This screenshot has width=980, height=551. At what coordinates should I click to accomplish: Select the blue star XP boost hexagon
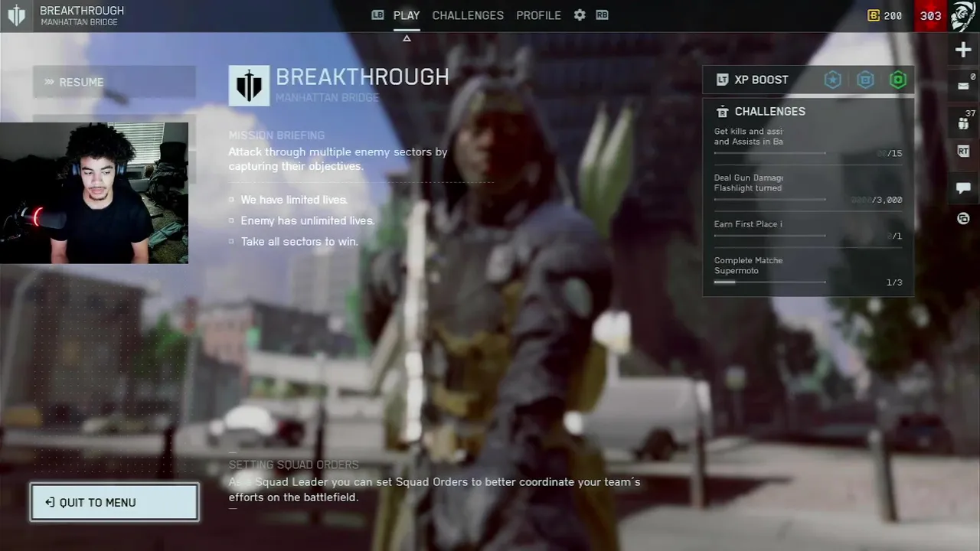click(x=832, y=80)
